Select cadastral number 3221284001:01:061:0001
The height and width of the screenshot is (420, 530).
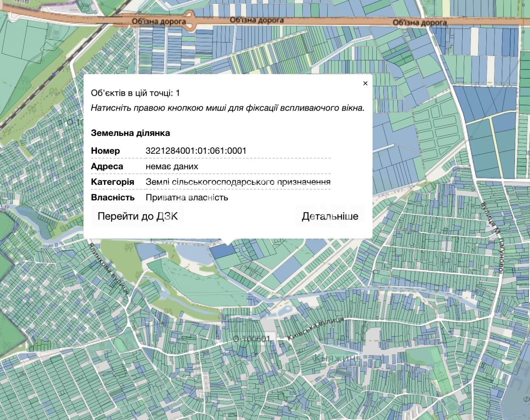click(196, 151)
